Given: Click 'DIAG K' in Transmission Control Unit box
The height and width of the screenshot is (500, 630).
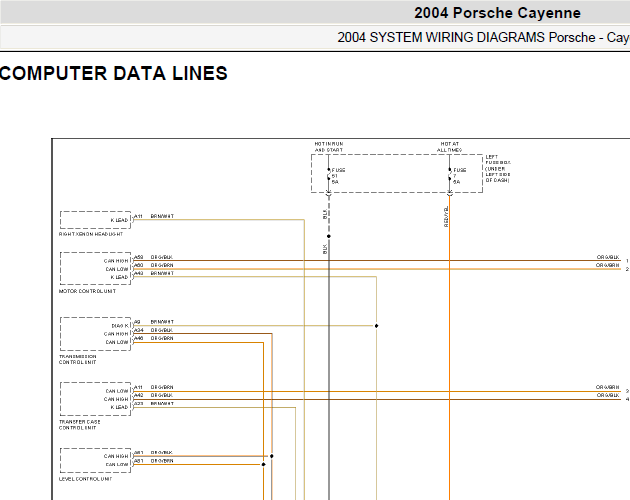Looking at the screenshot, I should [x=120, y=326].
